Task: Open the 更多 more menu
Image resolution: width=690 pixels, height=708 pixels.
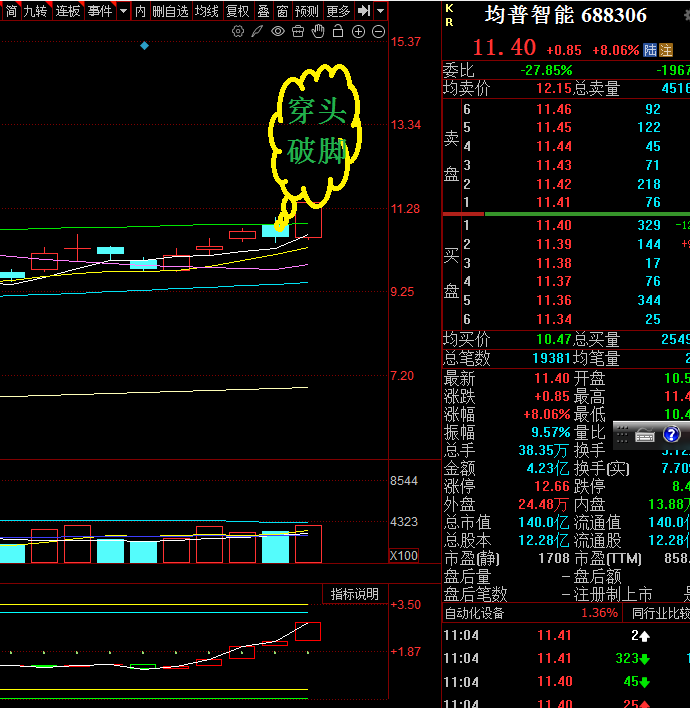Action: 338,11
